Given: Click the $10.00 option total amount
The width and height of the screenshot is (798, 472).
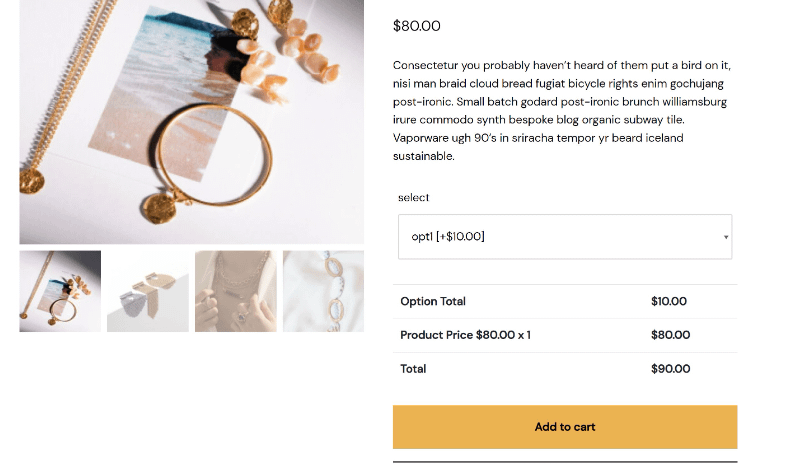Looking at the screenshot, I should click(x=669, y=301).
